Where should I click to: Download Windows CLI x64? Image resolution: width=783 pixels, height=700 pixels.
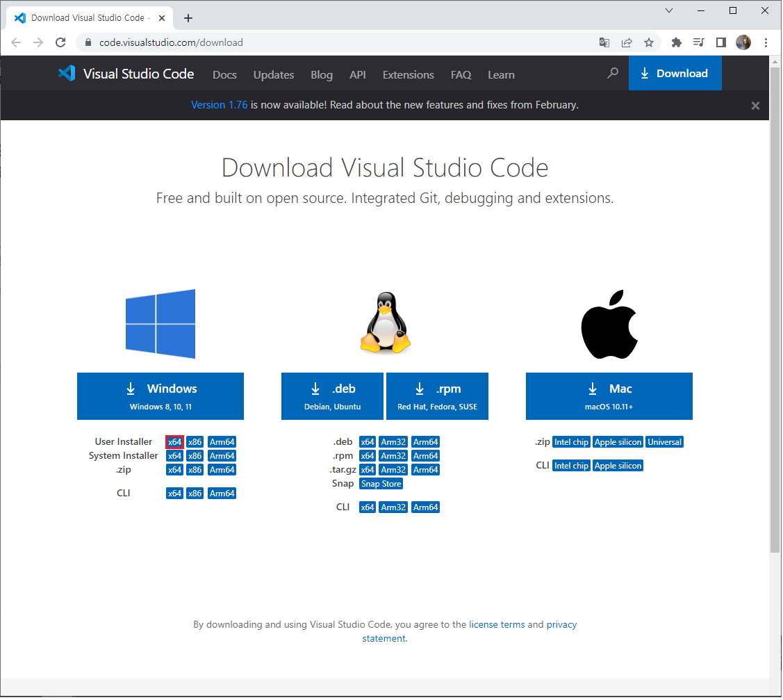(175, 493)
